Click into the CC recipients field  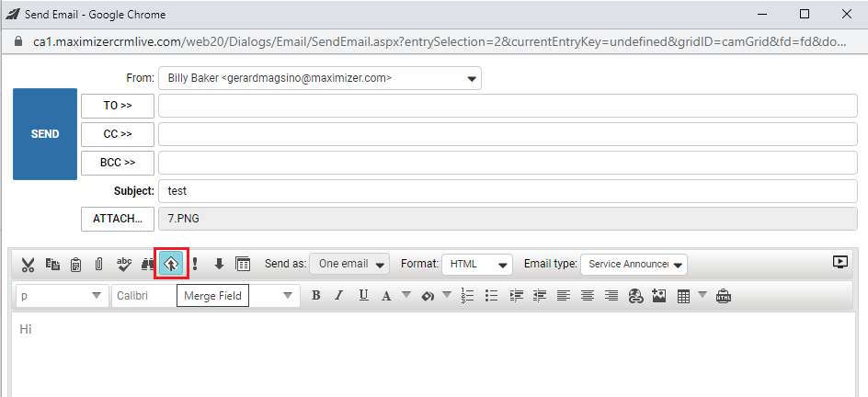pos(508,134)
